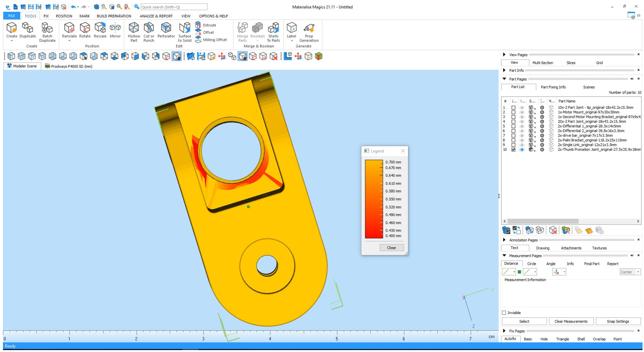Switch to the Prodways P4000 SD scene tab
The width and height of the screenshot is (644, 352).
(68, 66)
